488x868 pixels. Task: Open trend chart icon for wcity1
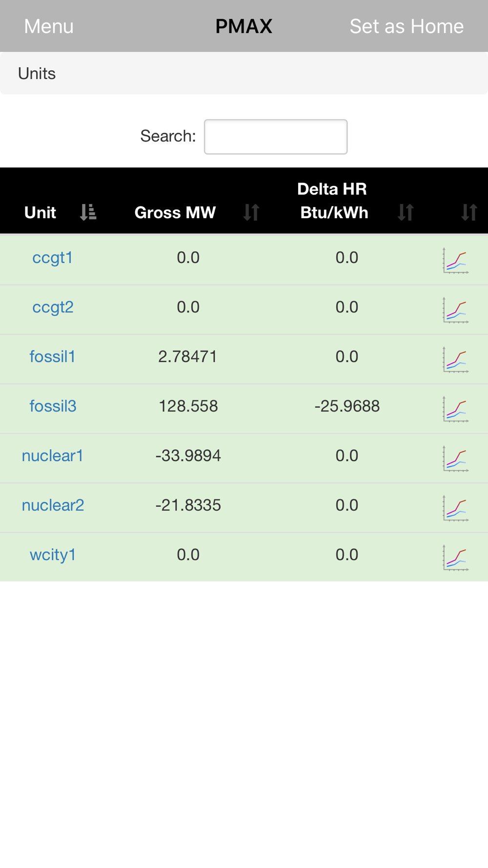coord(456,558)
